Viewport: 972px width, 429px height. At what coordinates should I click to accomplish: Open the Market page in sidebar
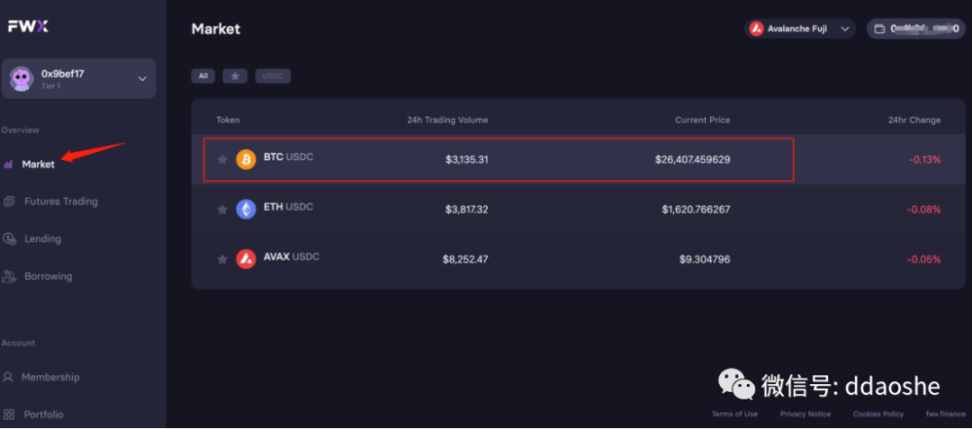tap(38, 164)
